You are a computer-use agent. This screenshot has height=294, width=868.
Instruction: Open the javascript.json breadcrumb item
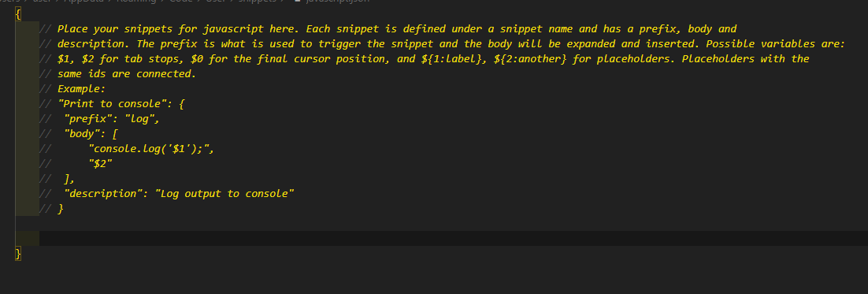[337, 1]
